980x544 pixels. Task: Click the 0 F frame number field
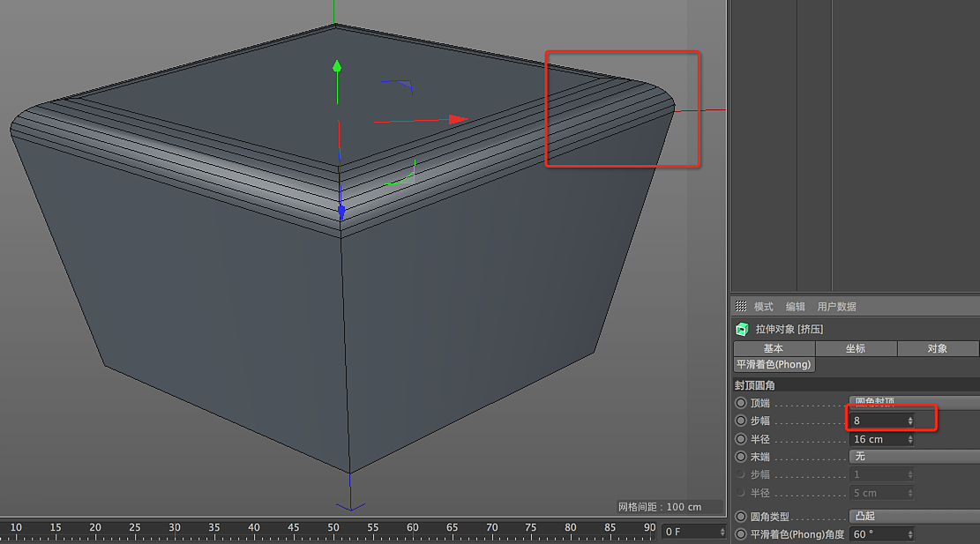point(689,530)
